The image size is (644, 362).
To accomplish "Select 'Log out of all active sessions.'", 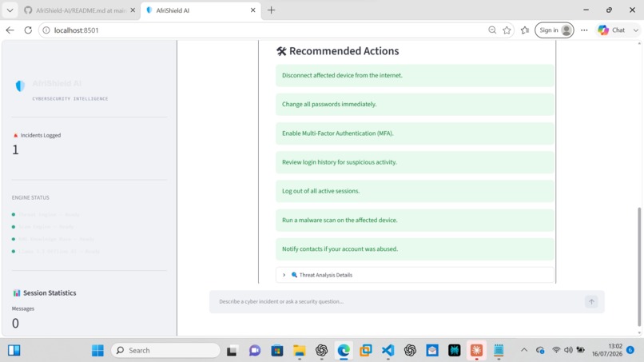I will pos(415,191).
